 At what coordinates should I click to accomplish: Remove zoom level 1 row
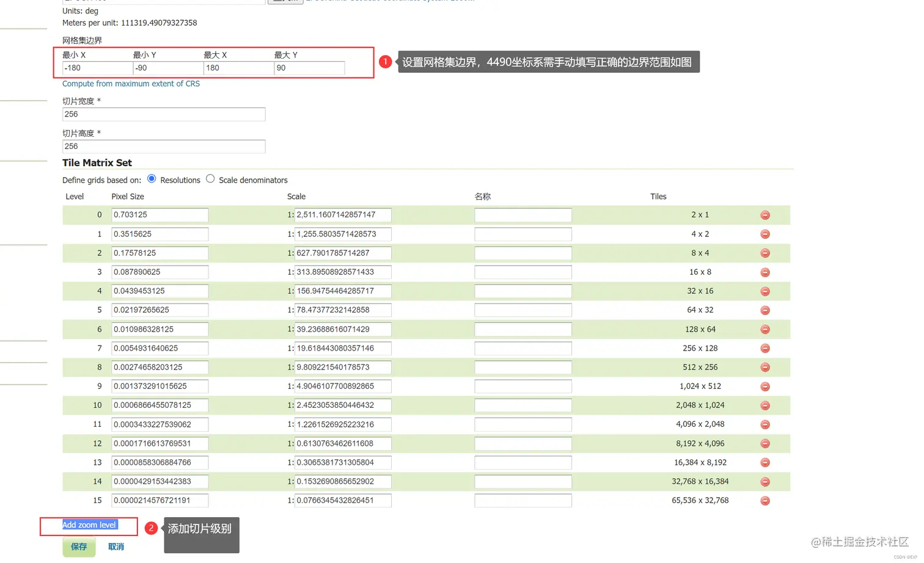pos(765,234)
